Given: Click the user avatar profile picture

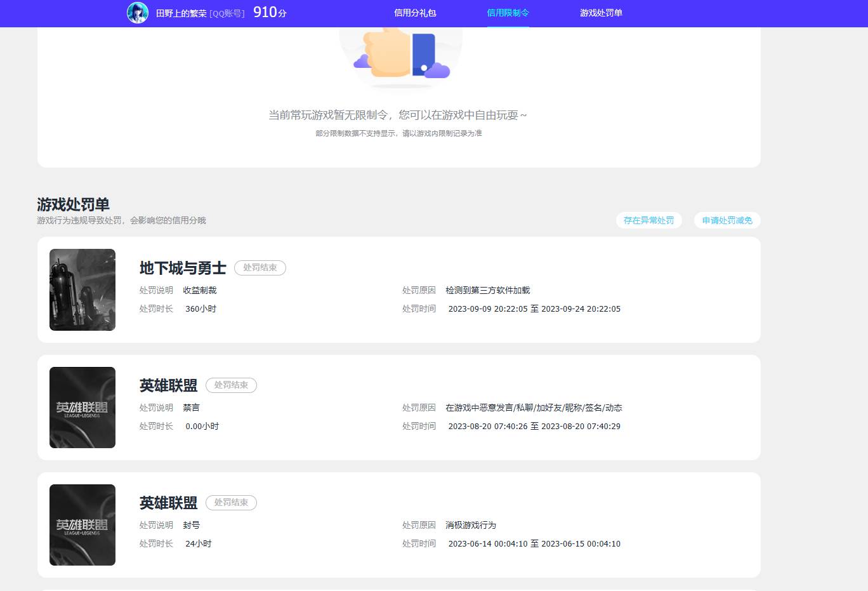Looking at the screenshot, I should tap(137, 13).
